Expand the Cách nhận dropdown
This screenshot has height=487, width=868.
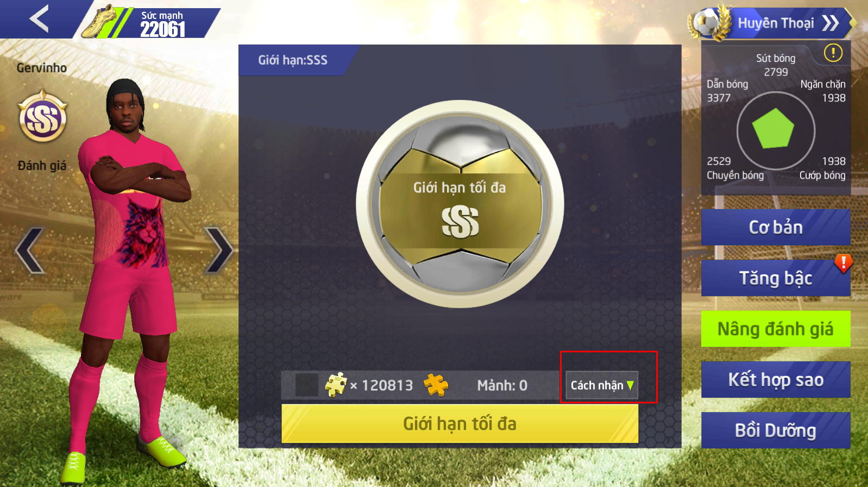(x=602, y=385)
